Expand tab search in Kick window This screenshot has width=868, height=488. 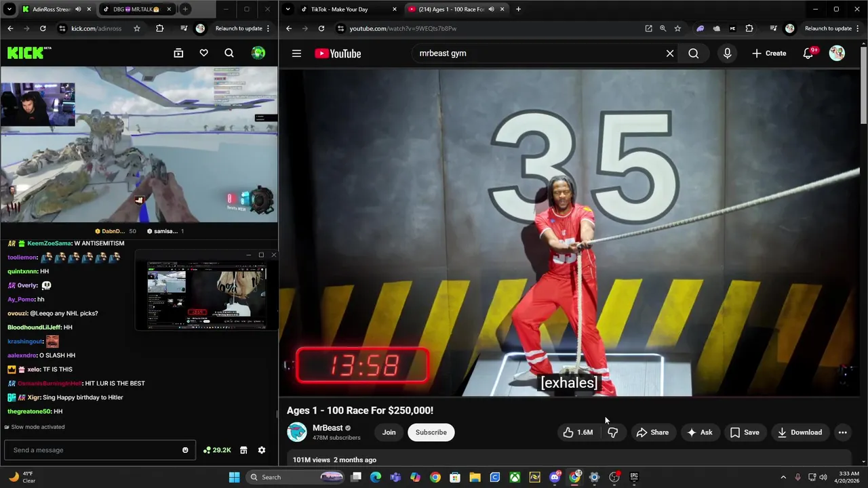click(x=9, y=9)
